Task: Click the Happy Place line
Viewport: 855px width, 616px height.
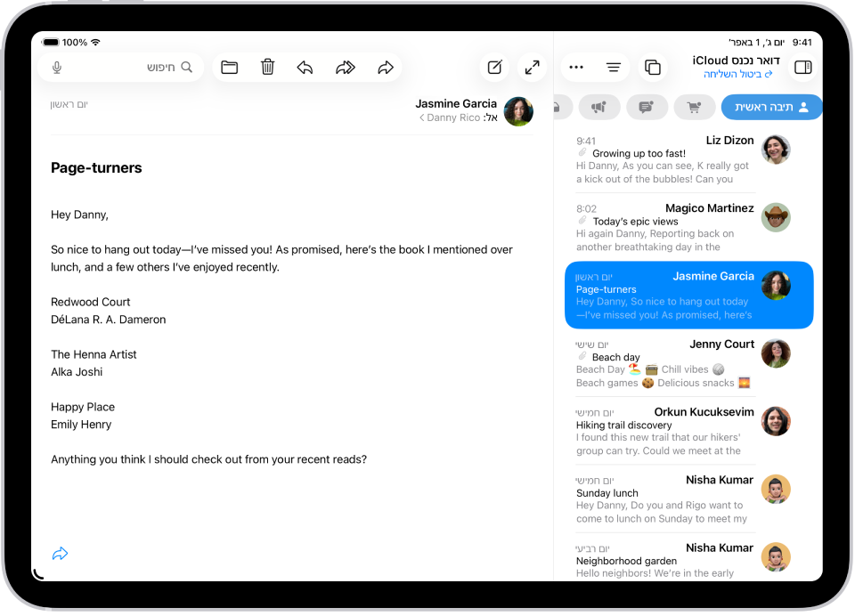Action: pos(83,407)
